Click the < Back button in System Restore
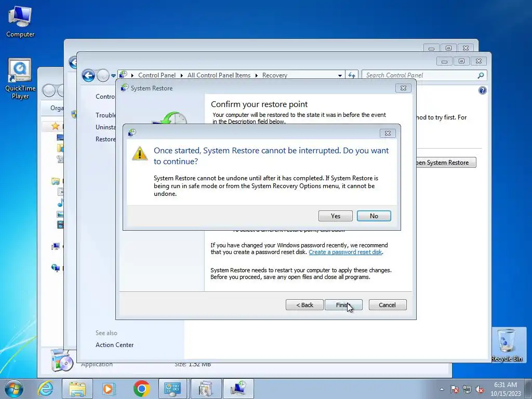This screenshot has width=532, height=399. point(304,304)
